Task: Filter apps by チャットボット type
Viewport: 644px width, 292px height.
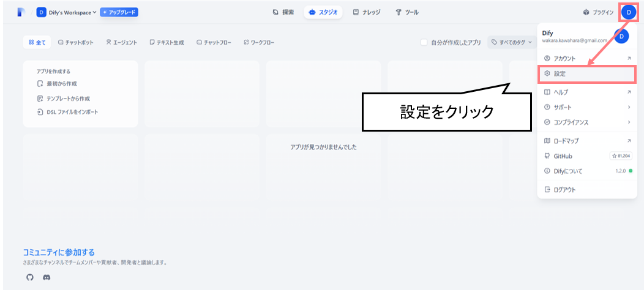Action: click(76, 42)
